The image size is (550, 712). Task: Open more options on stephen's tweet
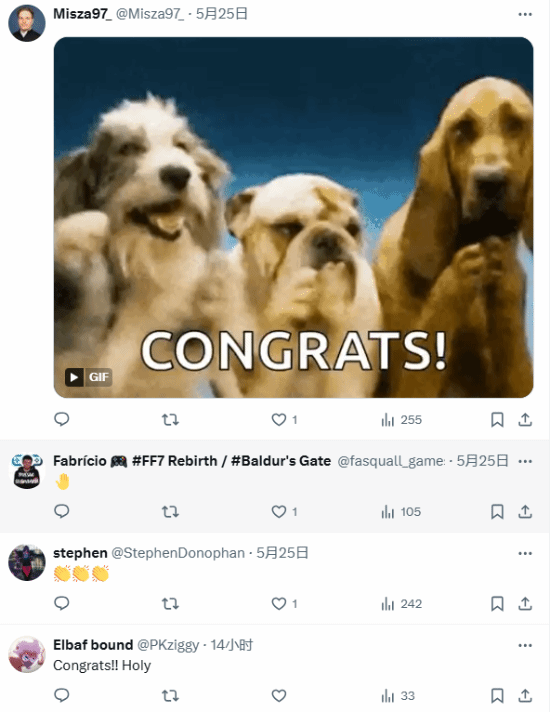click(x=525, y=554)
